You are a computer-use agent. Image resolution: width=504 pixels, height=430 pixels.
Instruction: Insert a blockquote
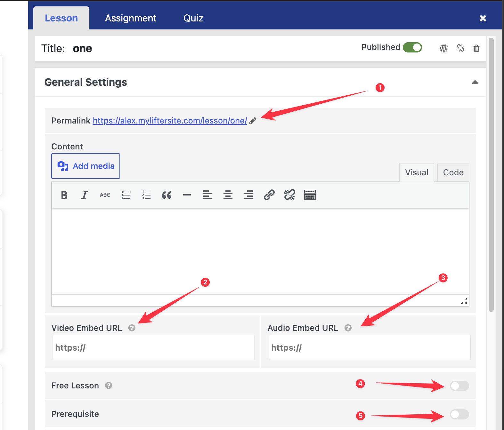(167, 195)
